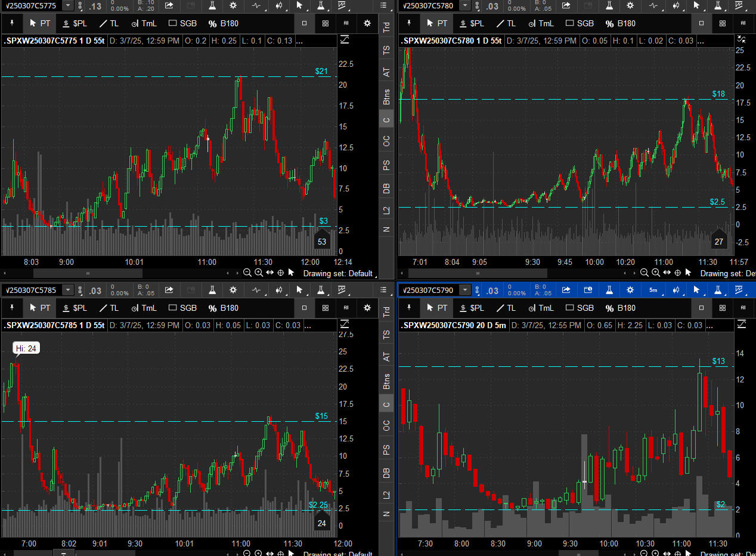Viewport: 756px width, 556px height.
Task: Zoom in on the C5780 chart
Action: pyautogui.click(x=656, y=273)
